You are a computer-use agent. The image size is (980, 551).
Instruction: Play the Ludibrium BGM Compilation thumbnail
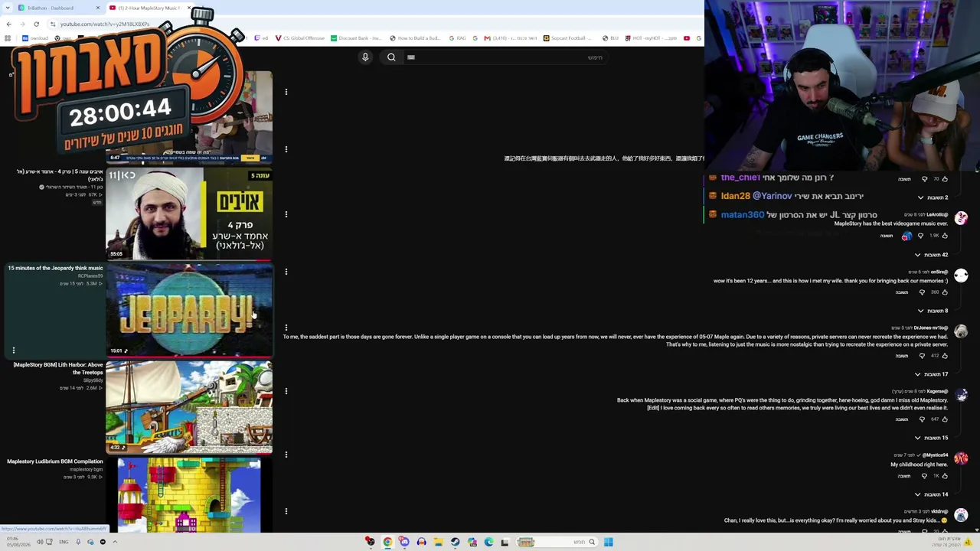(189, 495)
